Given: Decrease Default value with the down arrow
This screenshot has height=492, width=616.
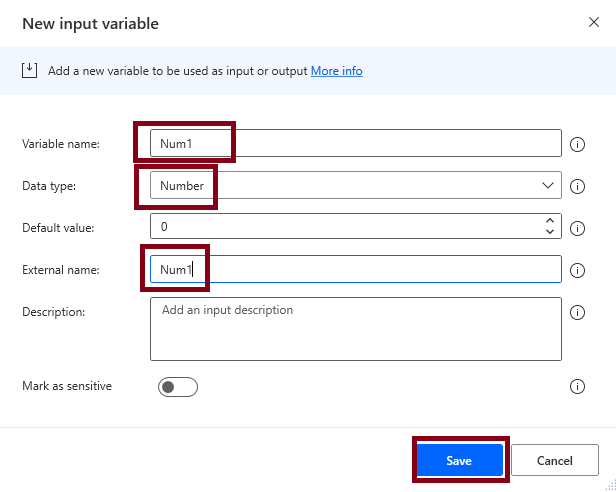Looking at the screenshot, I should pyautogui.click(x=549, y=233).
